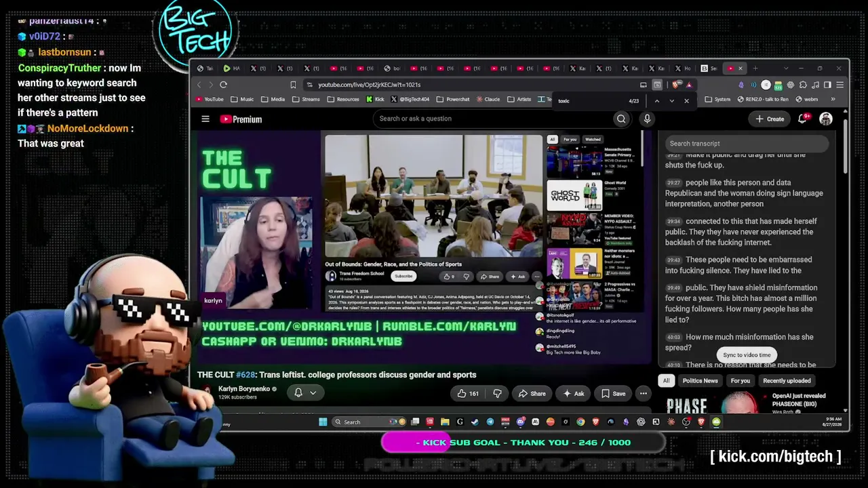This screenshot has height=488, width=868.
Task: Click the Create button on YouTube
Action: click(770, 119)
